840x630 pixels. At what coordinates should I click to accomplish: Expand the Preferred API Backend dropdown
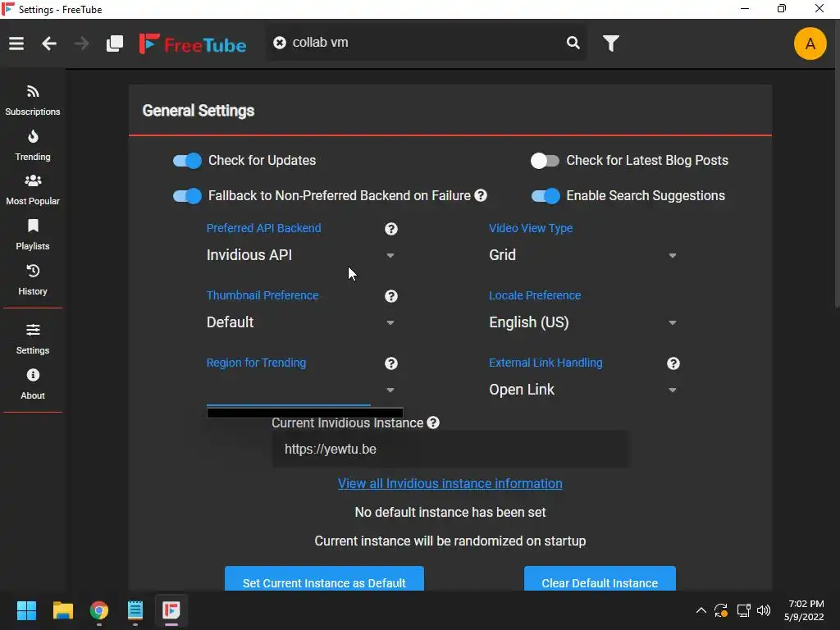tap(302, 256)
